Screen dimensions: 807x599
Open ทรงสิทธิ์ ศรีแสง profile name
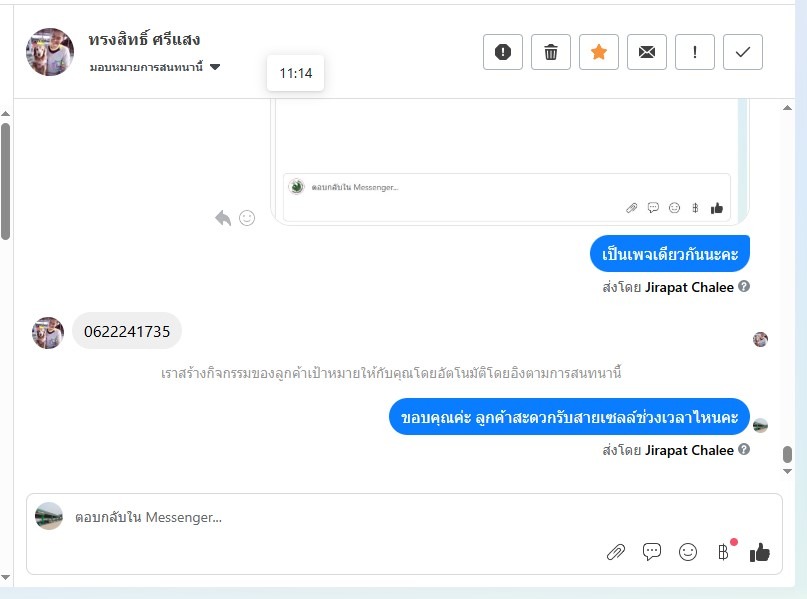point(144,40)
